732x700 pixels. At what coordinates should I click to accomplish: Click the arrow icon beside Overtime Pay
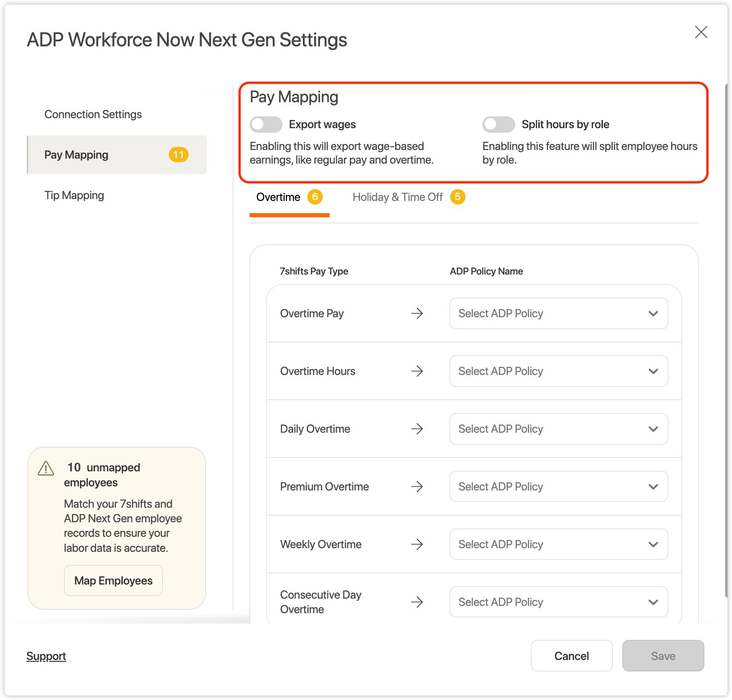417,314
